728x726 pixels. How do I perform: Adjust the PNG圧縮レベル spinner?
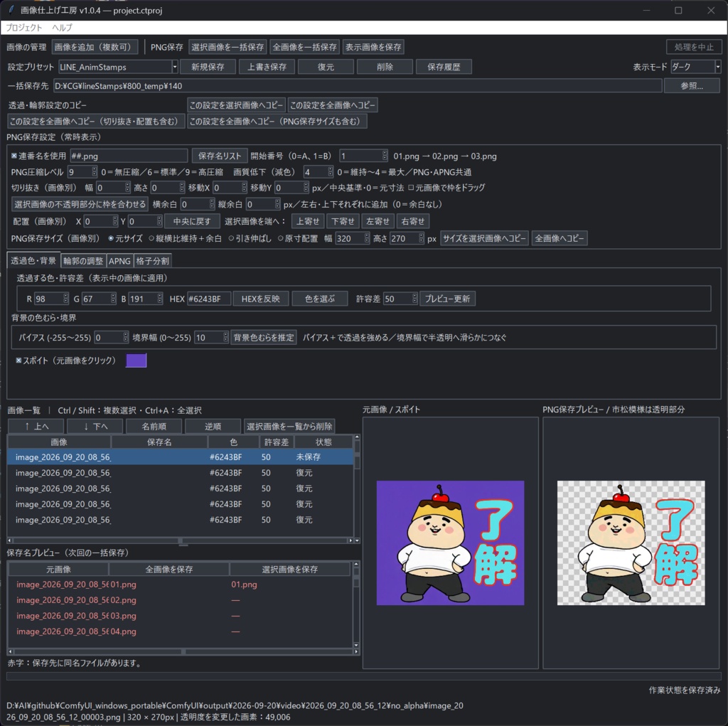[x=95, y=172]
